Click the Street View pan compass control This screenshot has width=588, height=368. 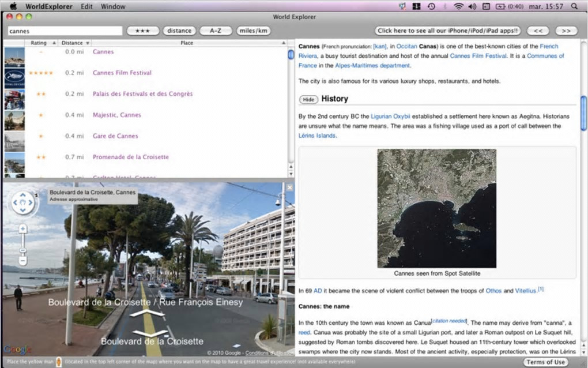click(x=23, y=203)
